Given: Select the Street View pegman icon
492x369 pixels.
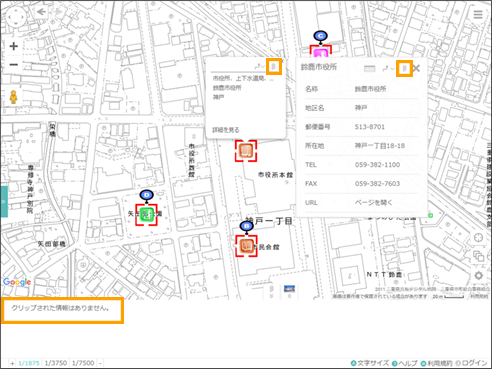Looking at the screenshot, I should (x=13, y=97).
